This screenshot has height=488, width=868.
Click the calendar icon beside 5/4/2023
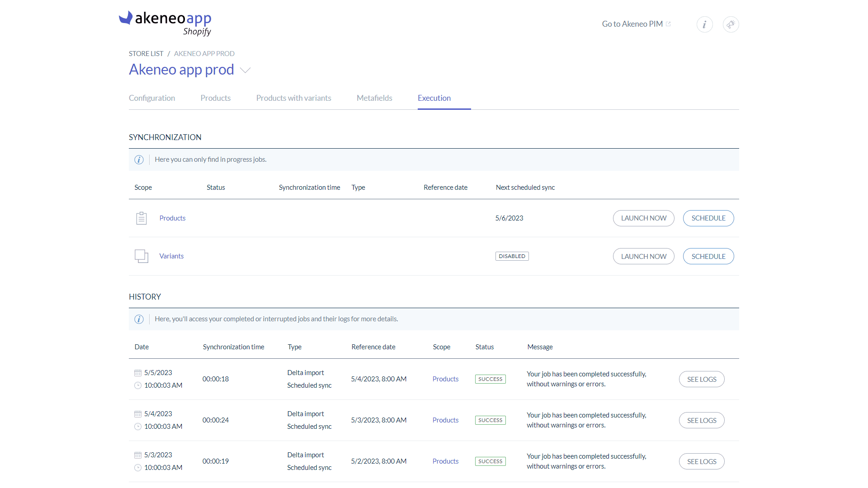coord(138,414)
